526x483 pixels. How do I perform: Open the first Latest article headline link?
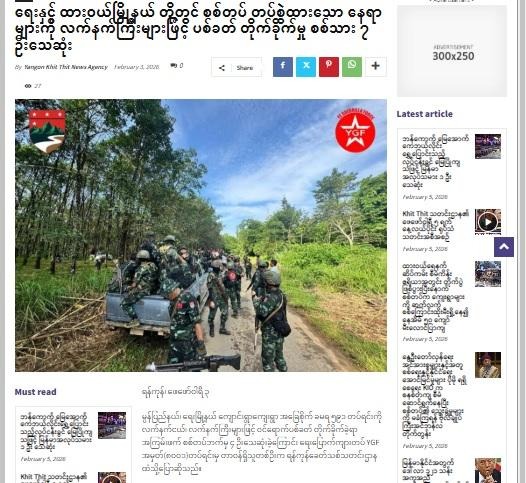(435, 162)
